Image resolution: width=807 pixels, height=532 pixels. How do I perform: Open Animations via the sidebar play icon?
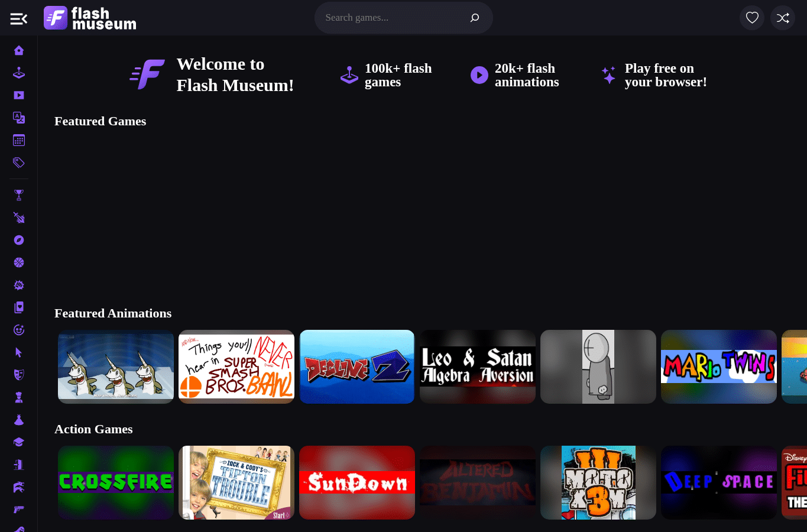(x=19, y=95)
